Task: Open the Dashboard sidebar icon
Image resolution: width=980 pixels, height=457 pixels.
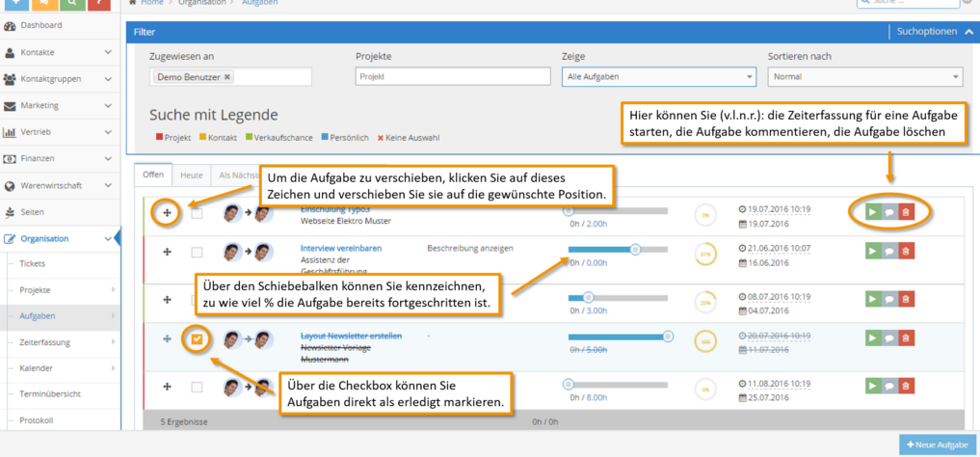Action: pos(10,26)
